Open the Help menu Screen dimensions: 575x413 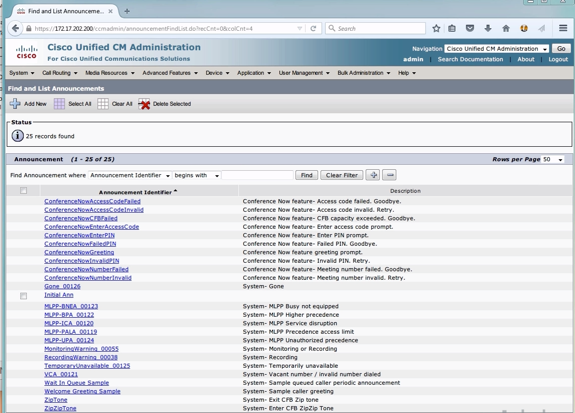click(x=407, y=73)
